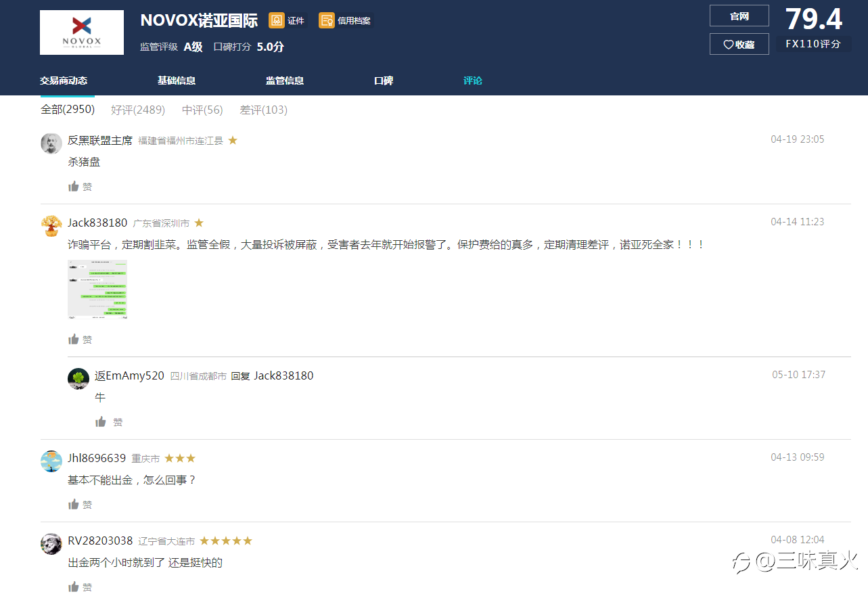Open the 证件 certificate badge icon
868x596 pixels.
click(x=277, y=20)
